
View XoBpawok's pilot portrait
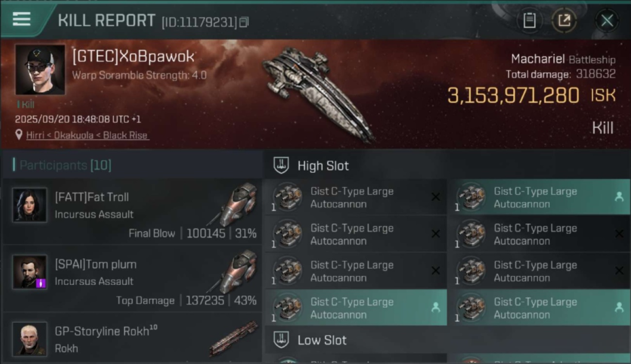[40, 70]
